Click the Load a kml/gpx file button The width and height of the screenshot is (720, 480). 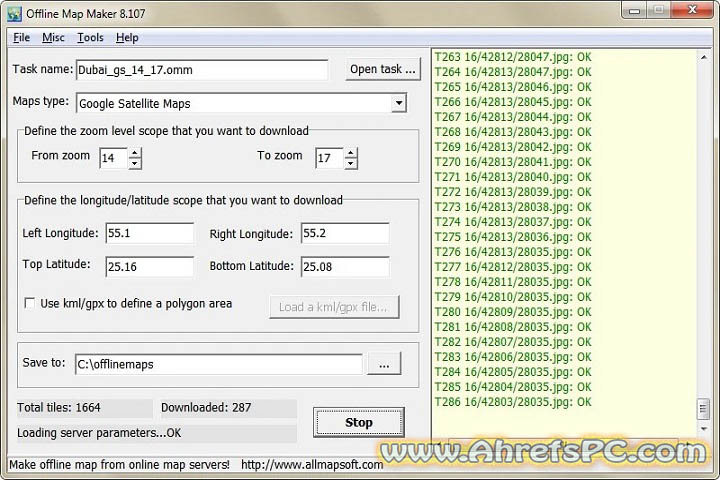tap(334, 307)
